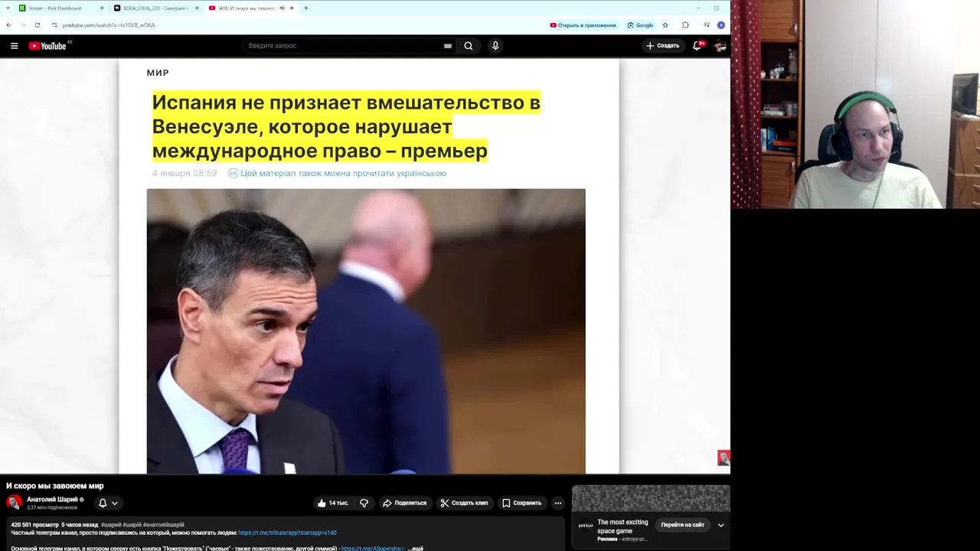Screen dimensions: 980x551
Task: Click the #шарий hashtag
Action: [x=111, y=525]
